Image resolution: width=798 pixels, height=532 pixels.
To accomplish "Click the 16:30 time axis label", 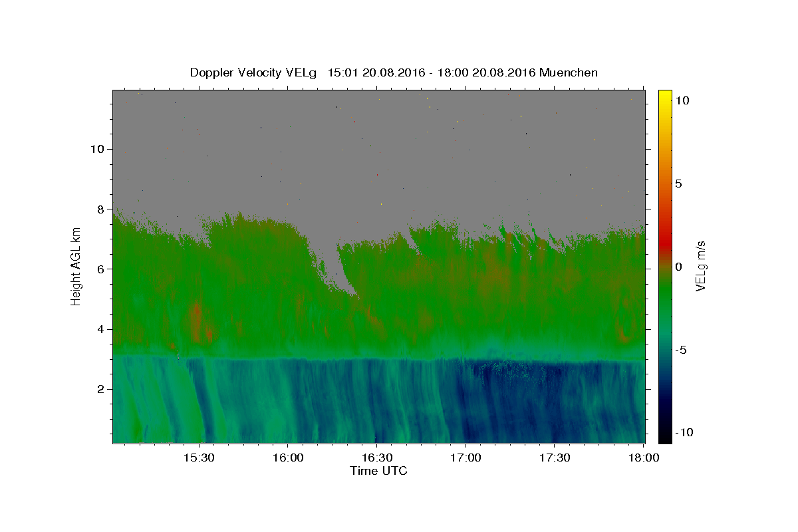I will [x=376, y=458].
